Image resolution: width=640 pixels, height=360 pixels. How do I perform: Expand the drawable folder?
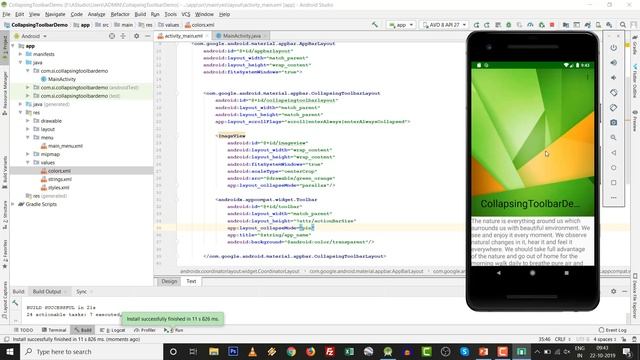[28, 121]
